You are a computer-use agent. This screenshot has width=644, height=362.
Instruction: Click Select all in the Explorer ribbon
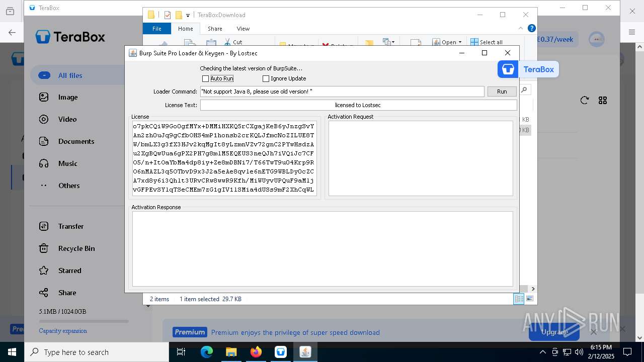[486, 42]
